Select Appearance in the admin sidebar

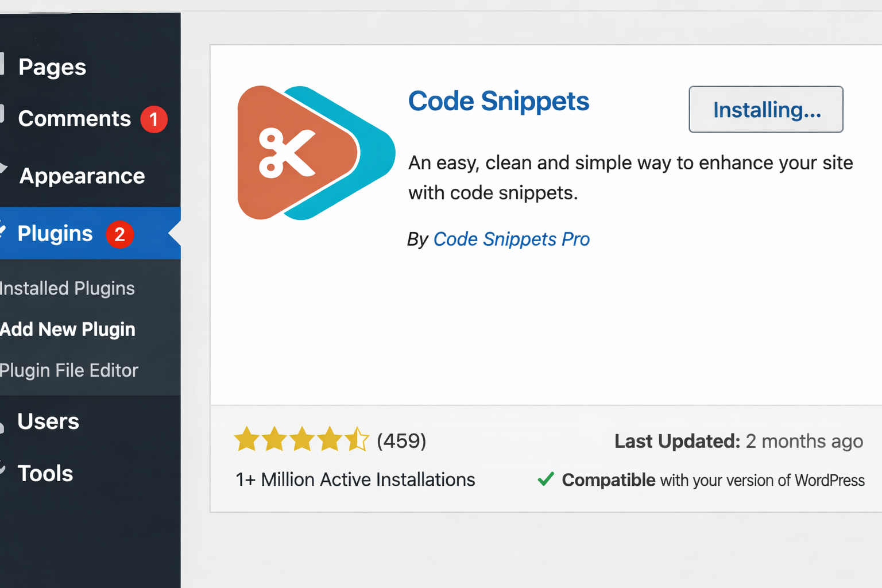coord(82,176)
